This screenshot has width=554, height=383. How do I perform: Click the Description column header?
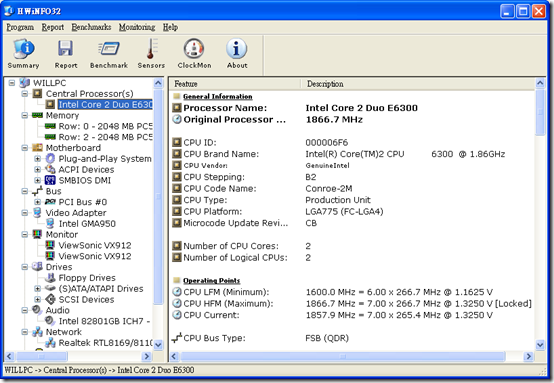[x=418, y=84]
